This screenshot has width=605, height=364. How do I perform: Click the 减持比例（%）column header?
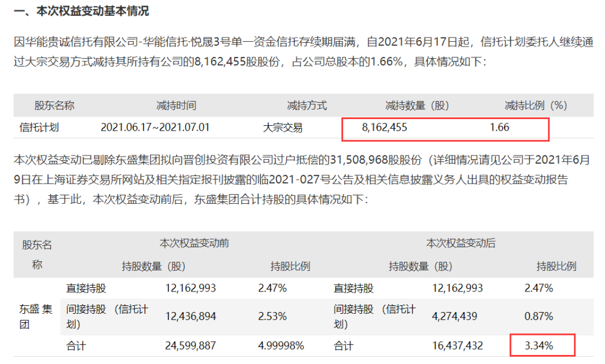[x=536, y=105]
